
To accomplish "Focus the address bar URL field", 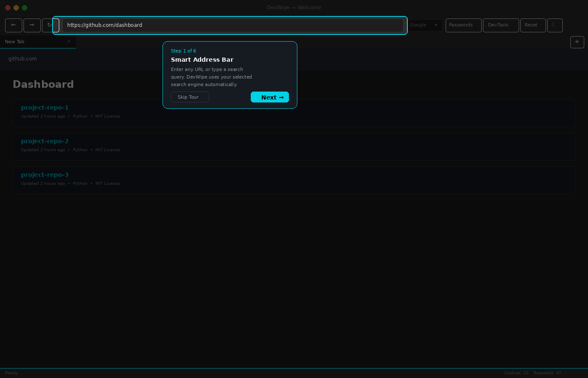I will (x=232, y=25).
